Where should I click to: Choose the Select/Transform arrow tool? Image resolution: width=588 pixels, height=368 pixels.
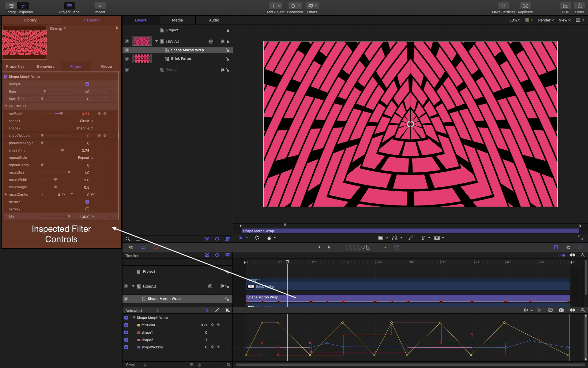point(241,238)
